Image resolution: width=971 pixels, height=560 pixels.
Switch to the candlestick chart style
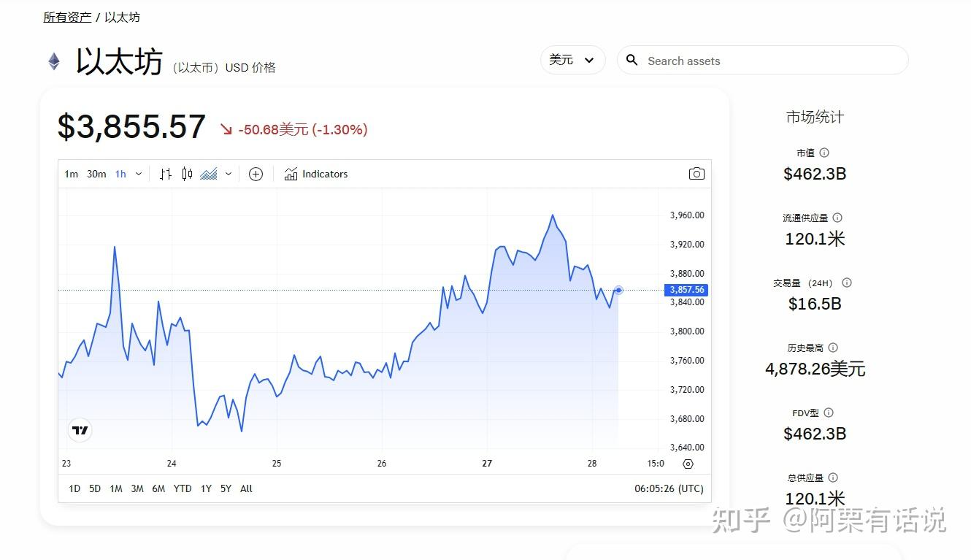click(x=187, y=174)
